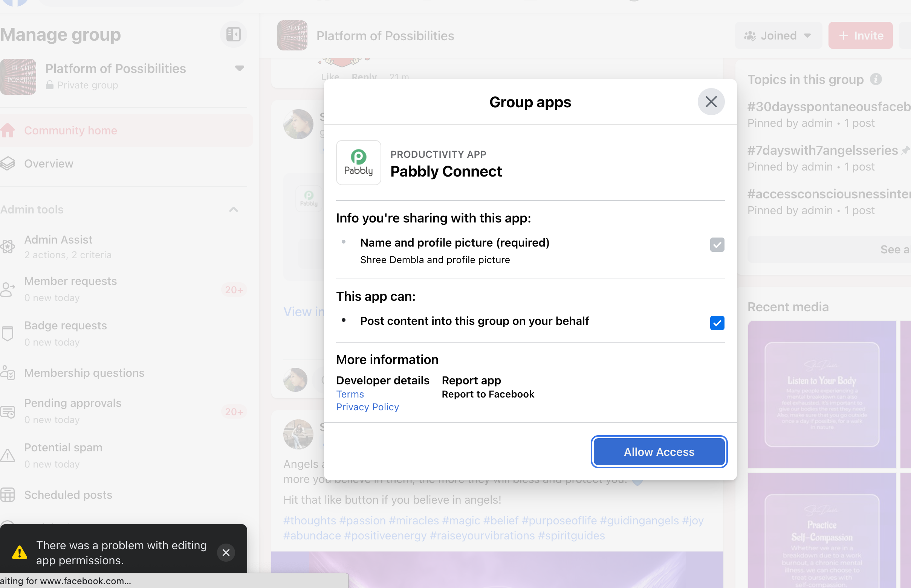Open the #accessconsciousnessinte topic
Image resolution: width=911 pixels, height=588 pixels.
(829, 193)
